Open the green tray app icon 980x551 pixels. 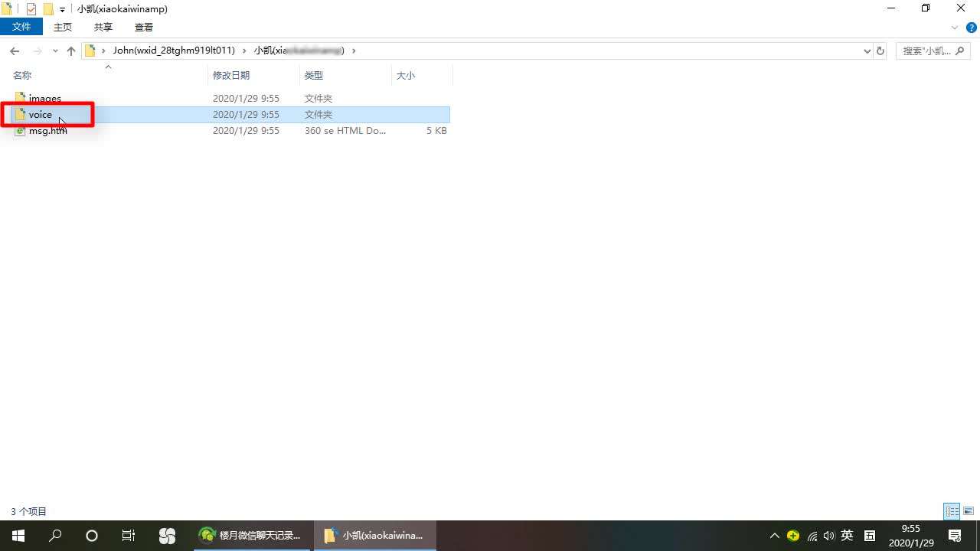click(x=793, y=536)
